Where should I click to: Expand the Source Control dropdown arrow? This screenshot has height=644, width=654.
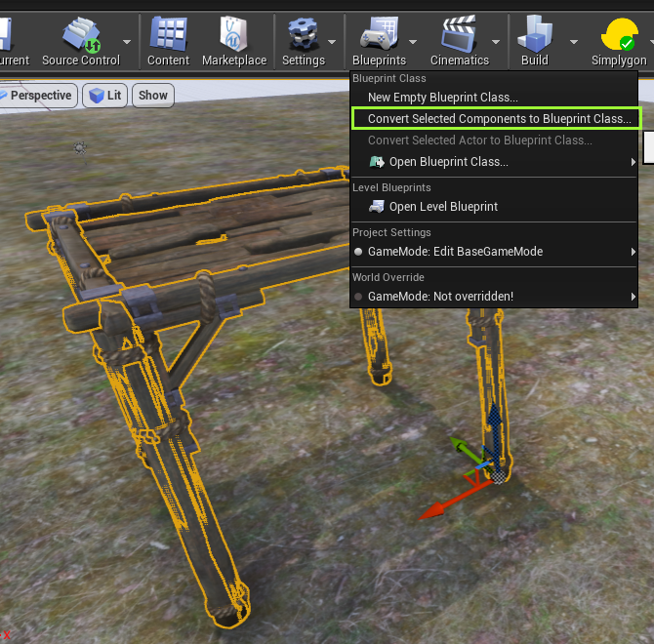pyautogui.click(x=127, y=42)
